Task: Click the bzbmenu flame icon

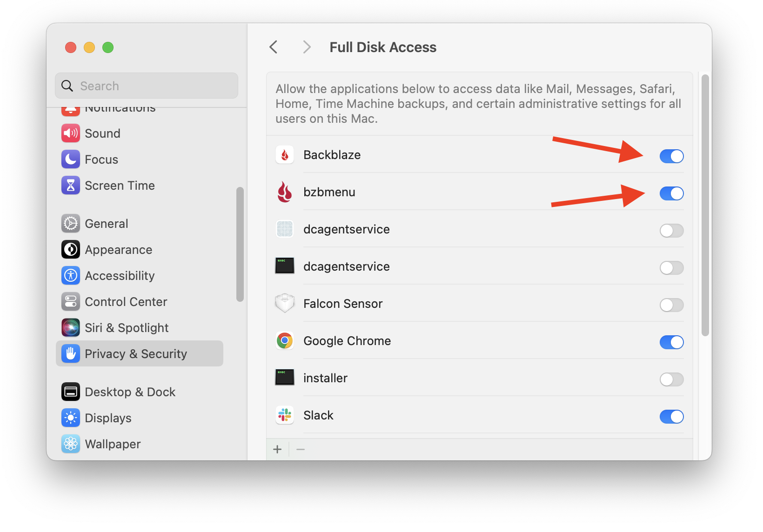Action: coord(285,192)
